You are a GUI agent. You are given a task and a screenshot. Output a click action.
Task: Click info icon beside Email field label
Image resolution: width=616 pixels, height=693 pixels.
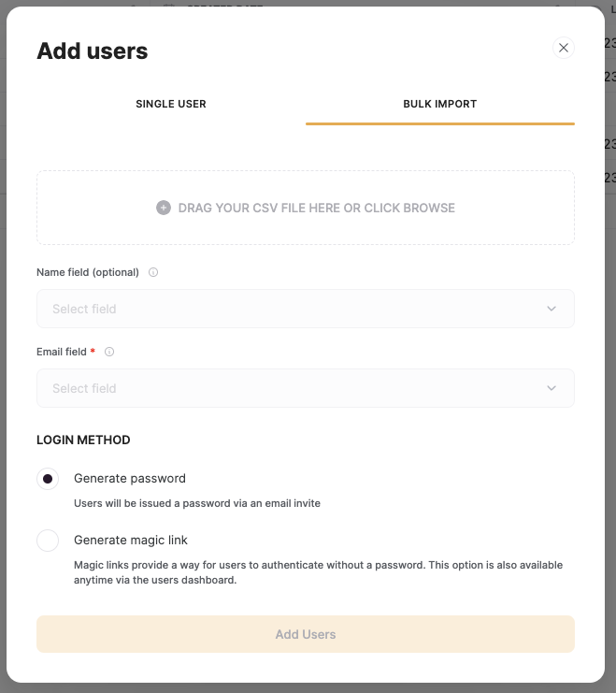[x=109, y=353]
